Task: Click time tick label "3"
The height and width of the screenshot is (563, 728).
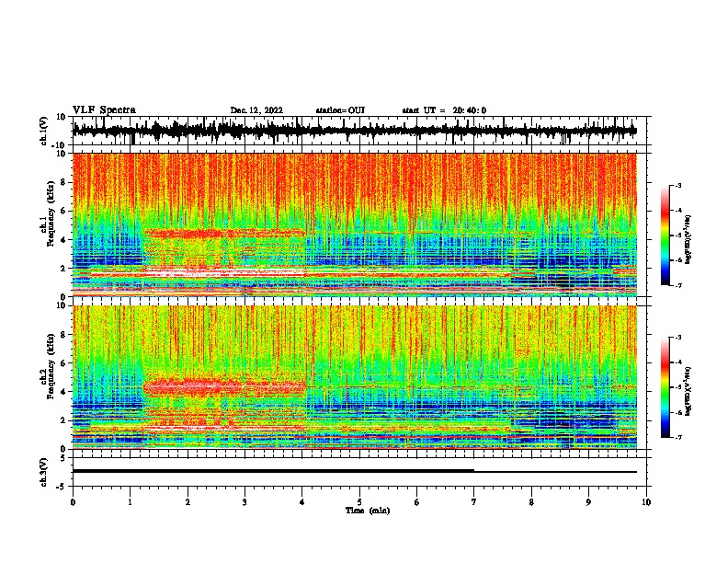Action: click(245, 502)
